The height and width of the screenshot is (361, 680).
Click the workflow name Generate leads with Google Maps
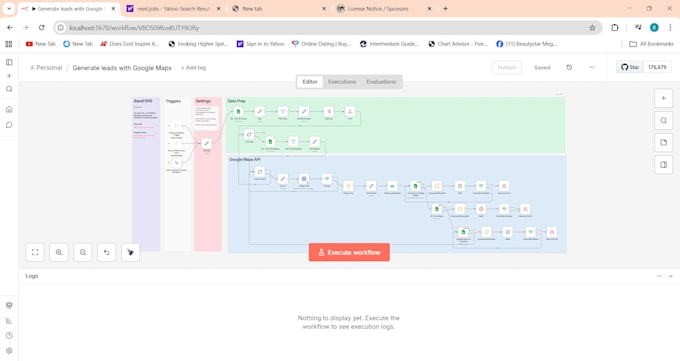point(122,68)
